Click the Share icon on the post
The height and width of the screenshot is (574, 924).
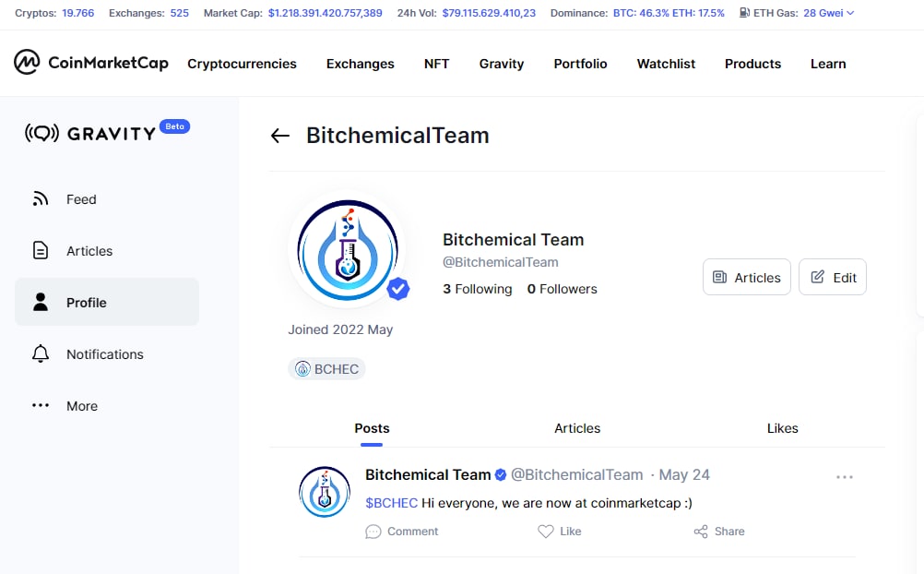coord(701,532)
